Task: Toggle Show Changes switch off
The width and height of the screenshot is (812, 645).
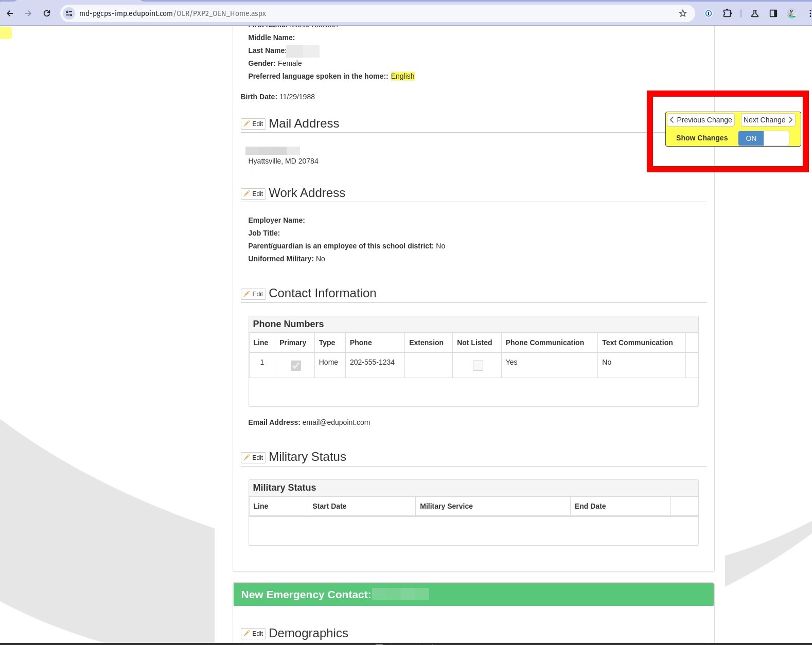Action: [763, 138]
